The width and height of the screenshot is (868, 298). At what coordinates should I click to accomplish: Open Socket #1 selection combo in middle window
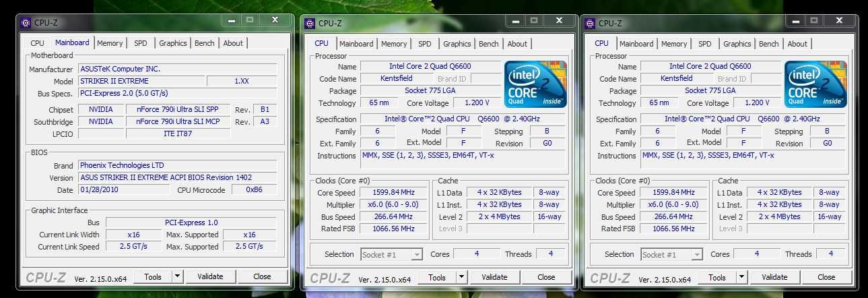(391, 254)
